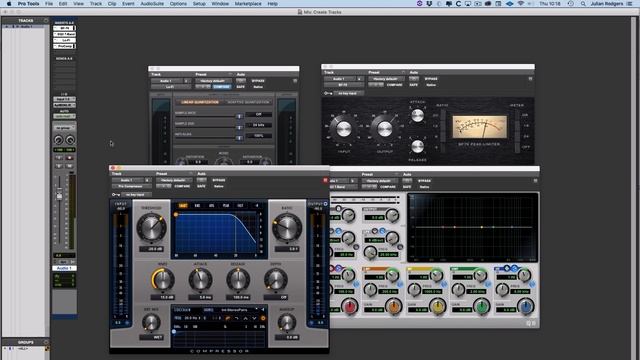The image size is (640, 360).
Task: Click the BF-76 Input knob
Action: 343,129
